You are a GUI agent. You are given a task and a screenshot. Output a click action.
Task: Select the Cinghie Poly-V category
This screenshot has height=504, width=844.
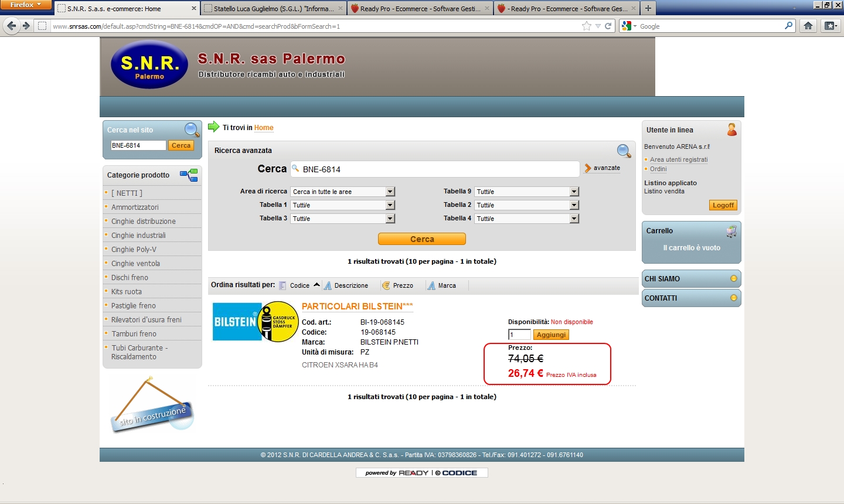134,249
